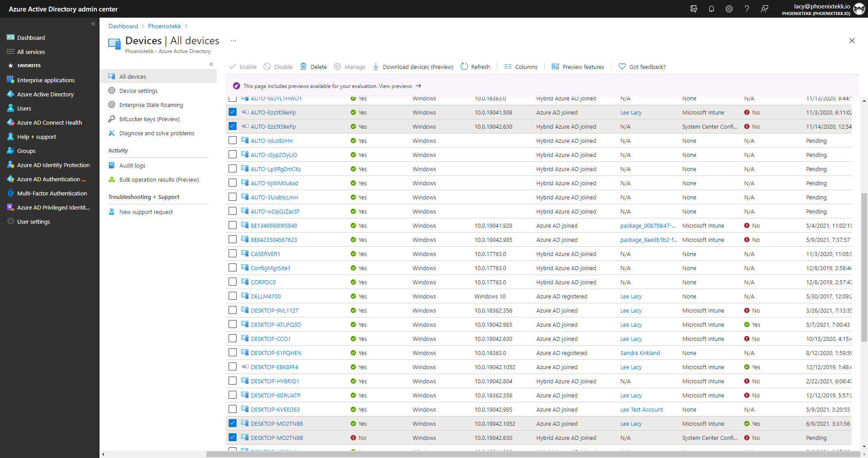Click Got feedback? heart button
The width and height of the screenshot is (868, 458).
point(642,67)
